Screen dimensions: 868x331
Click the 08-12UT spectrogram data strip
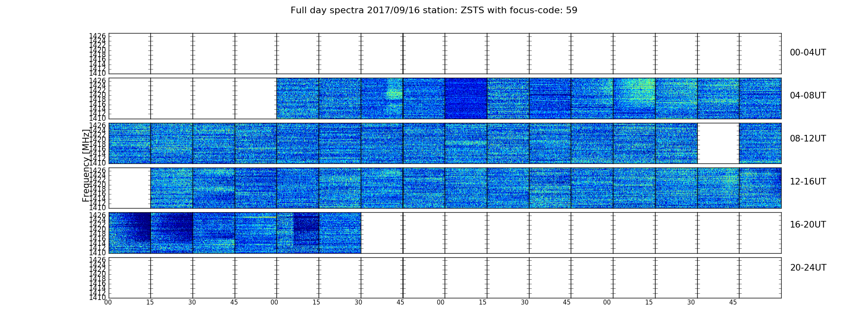pyautogui.click(x=445, y=143)
